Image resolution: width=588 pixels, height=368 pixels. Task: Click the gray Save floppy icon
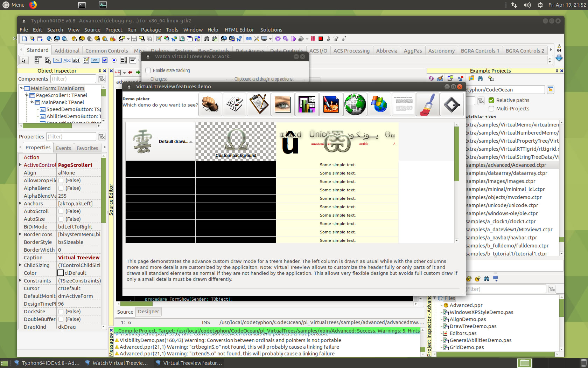[x=134, y=39]
